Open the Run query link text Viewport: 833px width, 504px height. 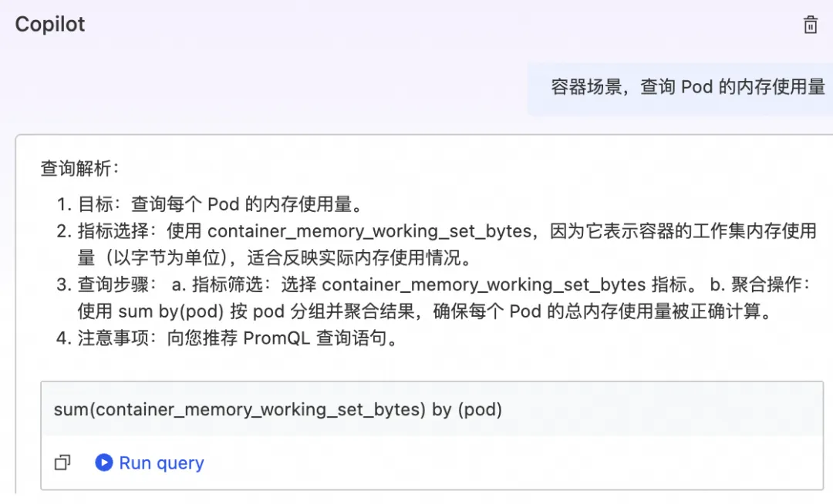pos(161,463)
